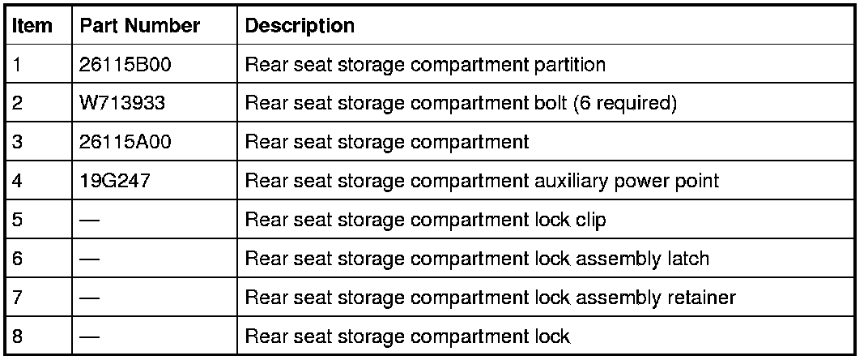Select part number W713933
868x360 pixels.
coord(120,103)
